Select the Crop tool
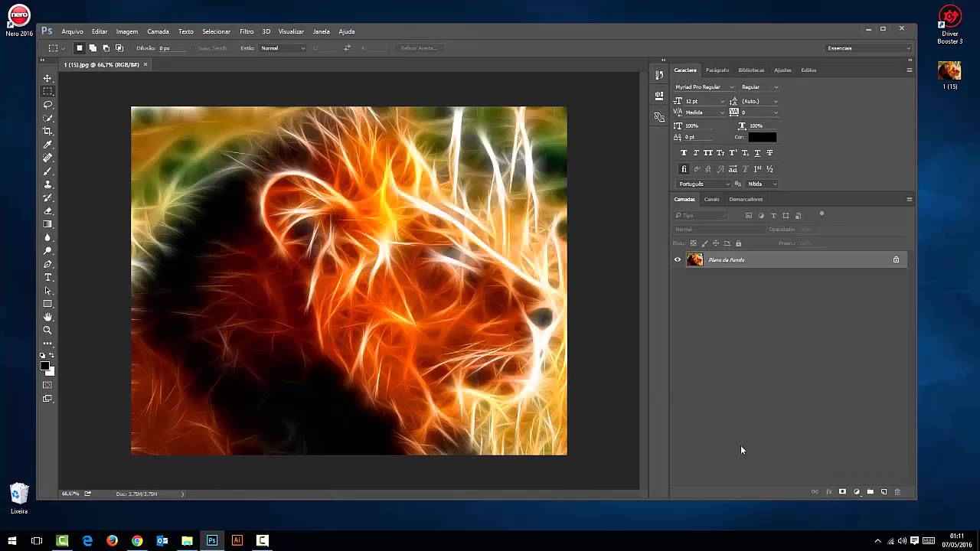980x551 pixels. pos(47,131)
